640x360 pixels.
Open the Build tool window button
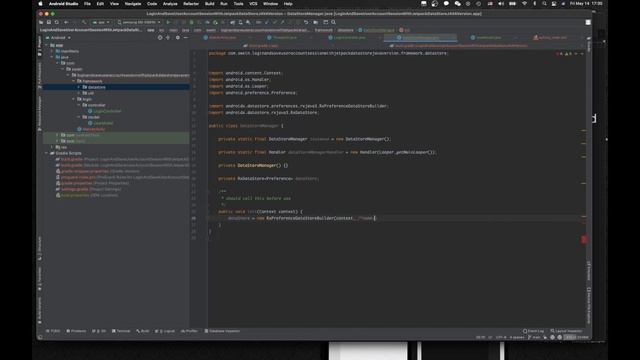[143, 331]
